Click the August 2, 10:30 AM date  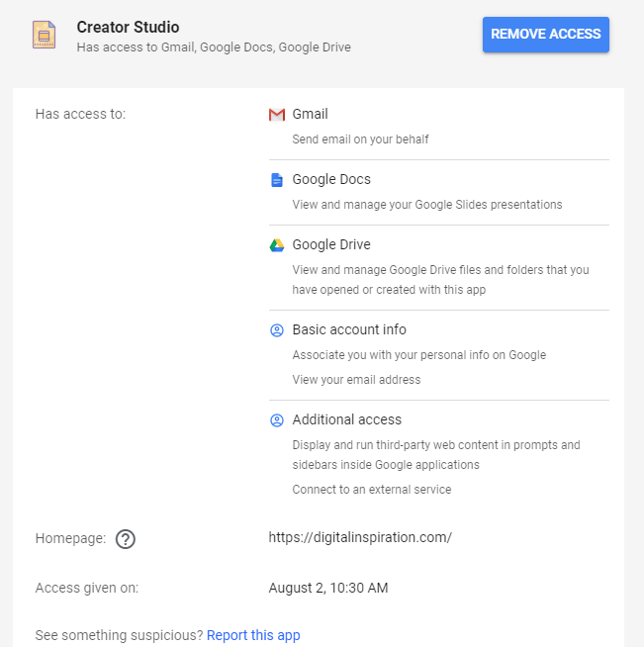tap(328, 589)
